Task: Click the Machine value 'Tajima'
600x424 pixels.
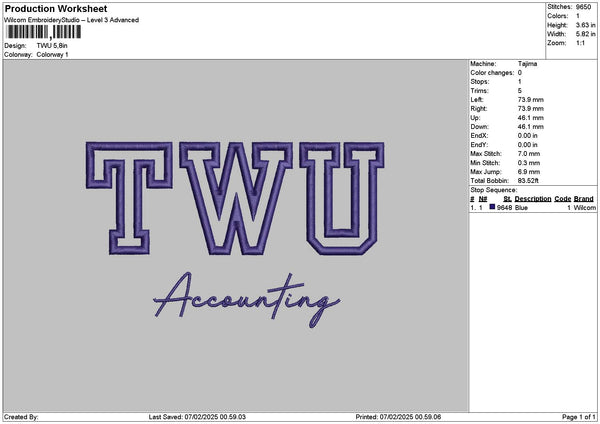Action: [527, 64]
